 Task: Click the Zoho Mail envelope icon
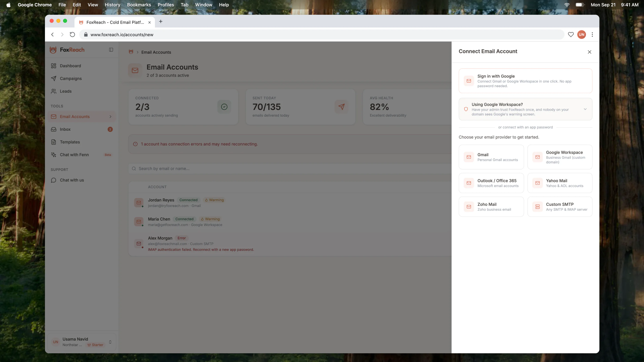469,207
